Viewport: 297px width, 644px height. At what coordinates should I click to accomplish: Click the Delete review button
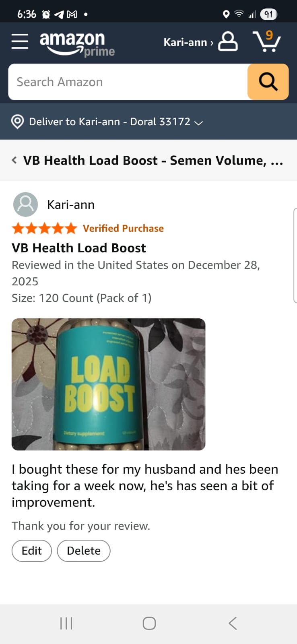click(x=84, y=551)
